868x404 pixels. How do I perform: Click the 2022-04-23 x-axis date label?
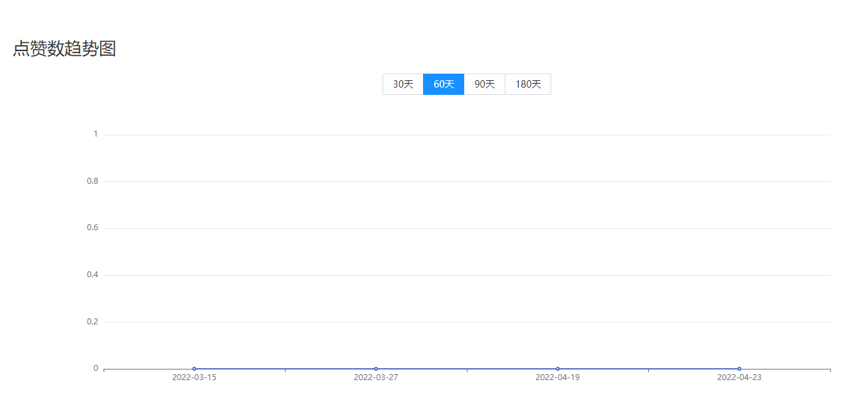click(x=739, y=378)
